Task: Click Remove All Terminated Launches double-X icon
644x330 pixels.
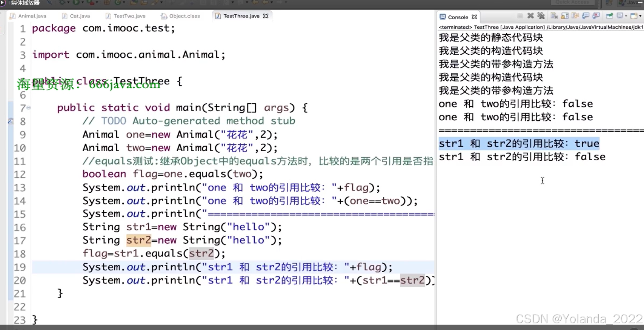Action: [541, 16]
